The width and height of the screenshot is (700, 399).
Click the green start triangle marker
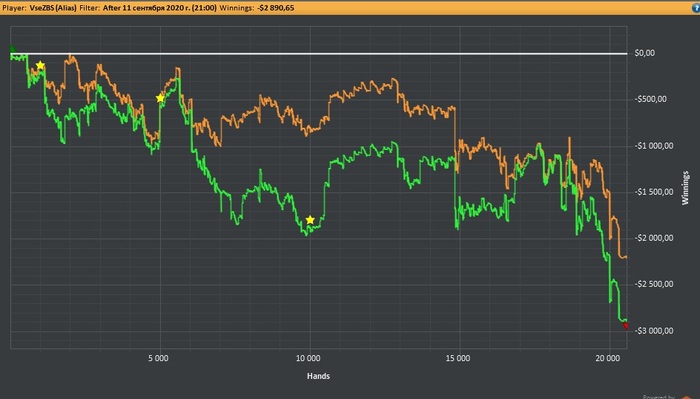(12, 49)
